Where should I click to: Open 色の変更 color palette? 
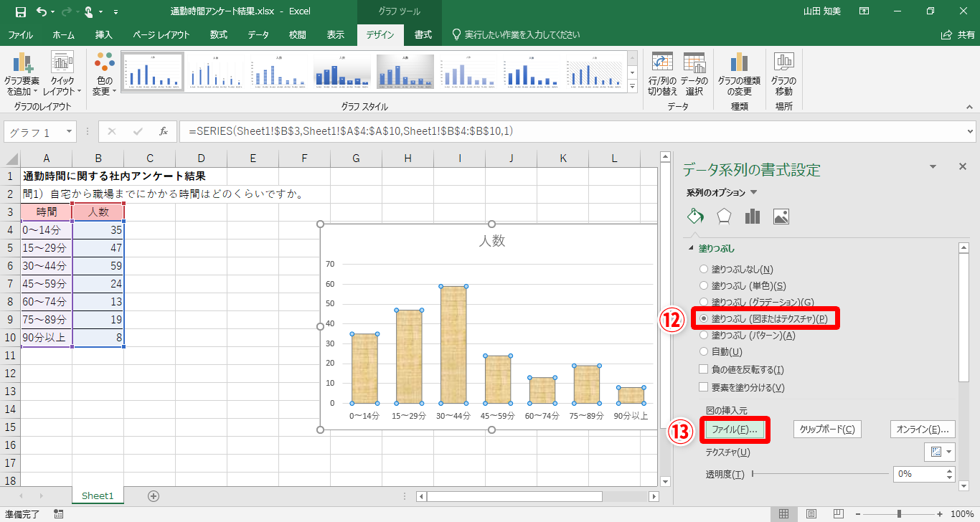click(104, 75)
